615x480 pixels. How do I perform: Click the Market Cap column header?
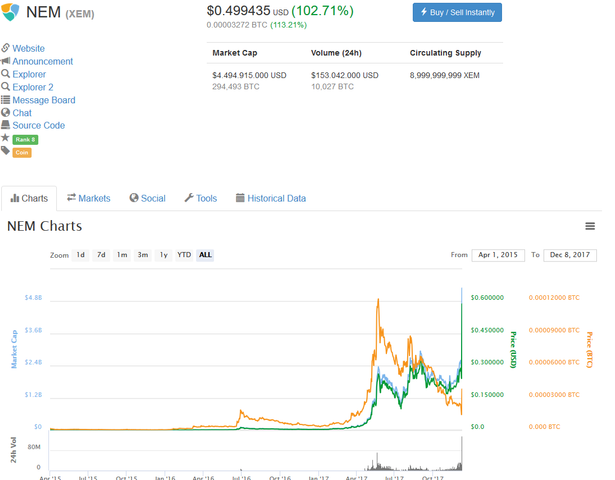tap(235, 53)
